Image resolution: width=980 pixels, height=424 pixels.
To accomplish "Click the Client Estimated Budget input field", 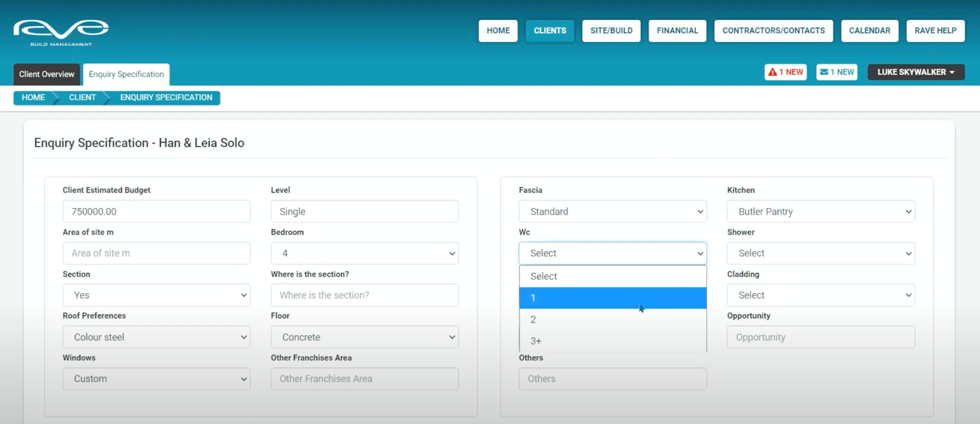I will pos(156,212).
